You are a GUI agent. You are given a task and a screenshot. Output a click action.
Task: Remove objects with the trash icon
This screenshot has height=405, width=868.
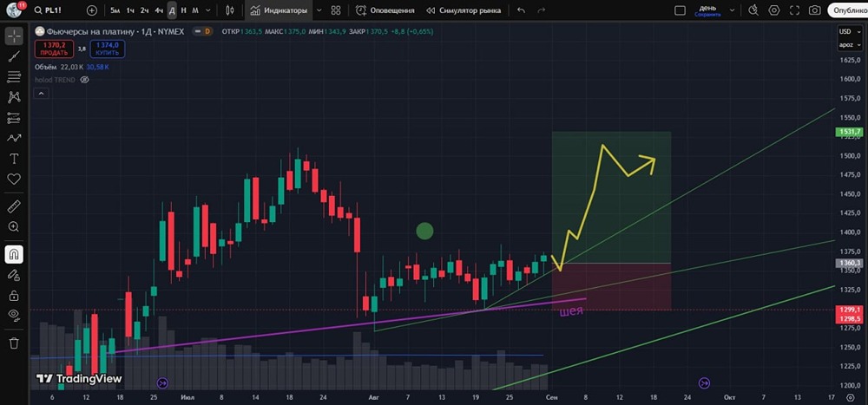click(x=14, y=343)
